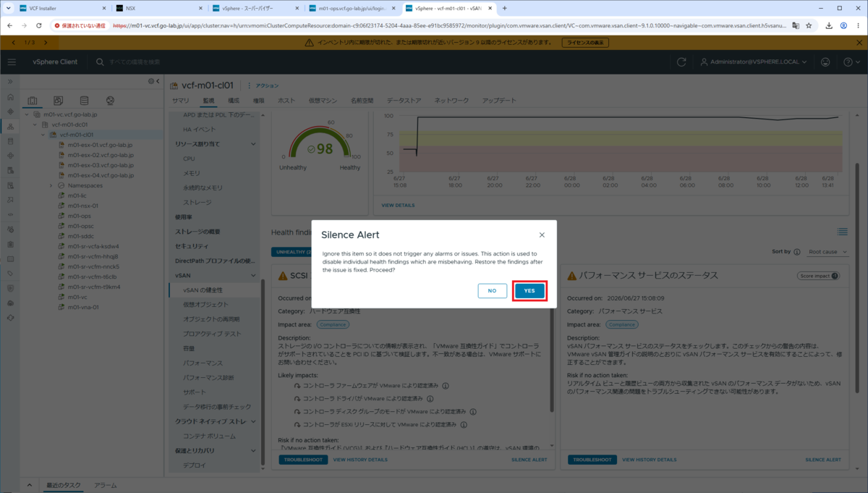Click NO in Silence Alert dialog
This screenshot has width=868, height=493.
tap(492, 290)
